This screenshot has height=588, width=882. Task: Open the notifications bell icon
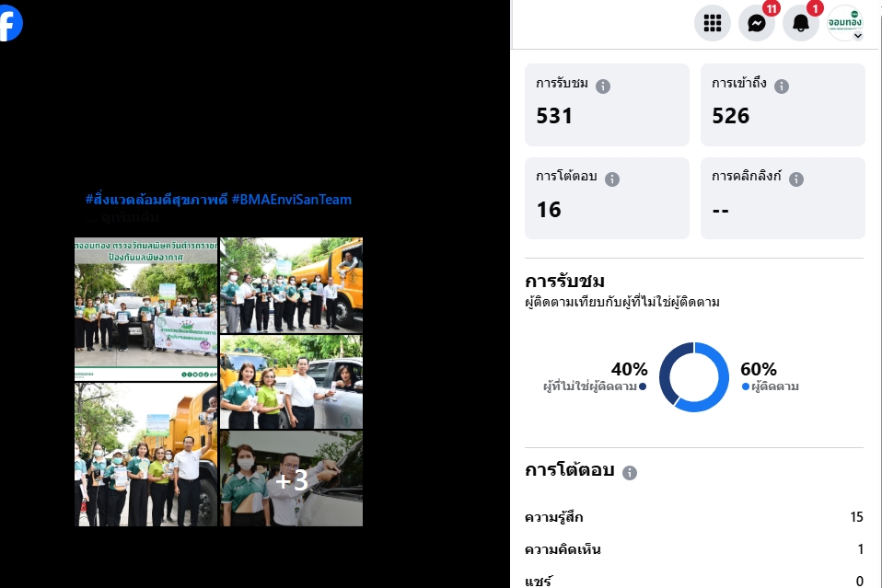pyautogui.click(x=801, y=23)
